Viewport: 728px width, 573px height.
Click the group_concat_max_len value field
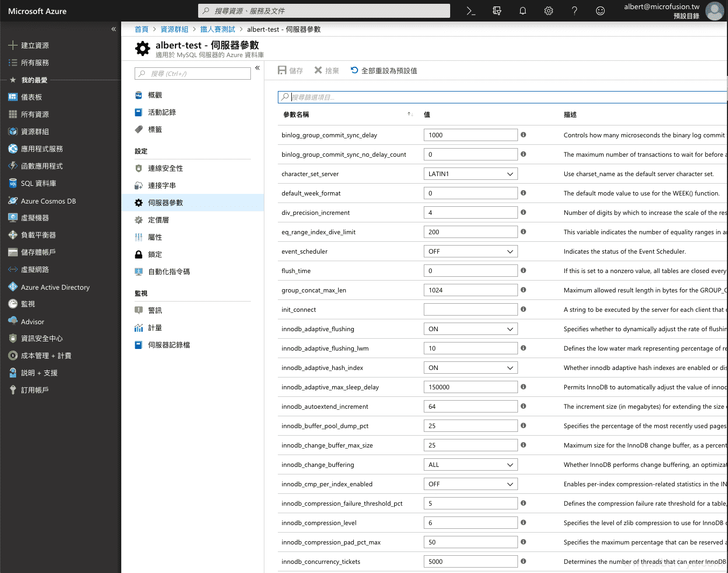(471, 290)
